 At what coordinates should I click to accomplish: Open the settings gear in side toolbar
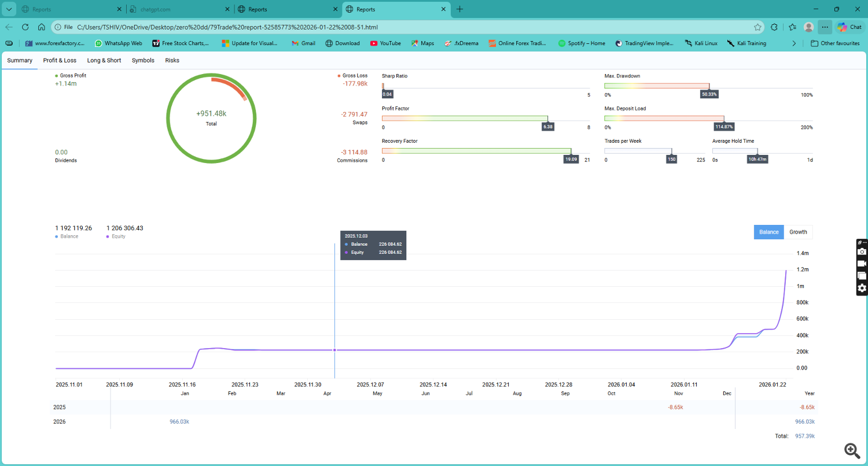[x=862, y=288]
